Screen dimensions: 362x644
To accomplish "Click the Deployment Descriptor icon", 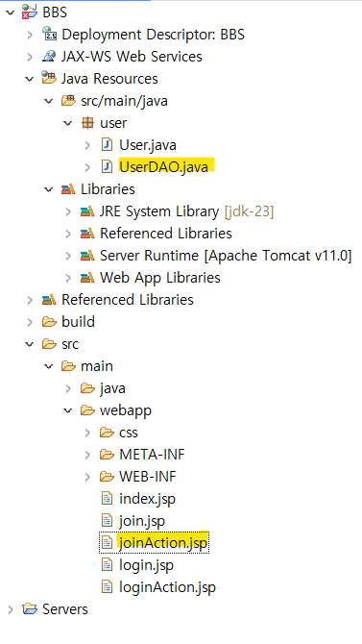I will 49,35.
